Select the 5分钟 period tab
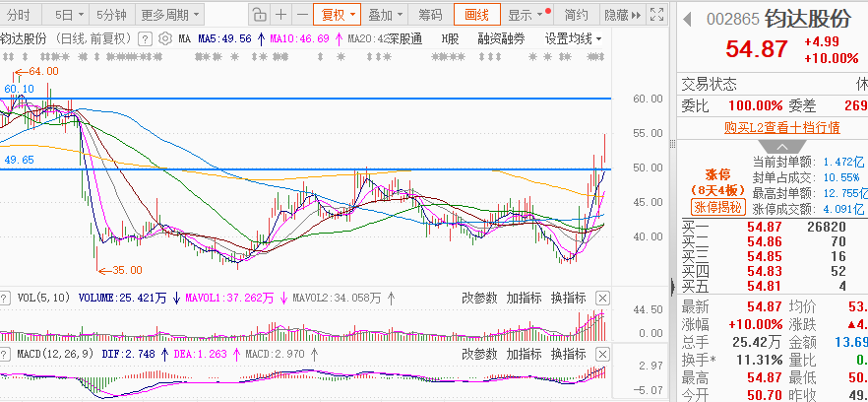This screenshot has width=868, height=402. [112, 15]
